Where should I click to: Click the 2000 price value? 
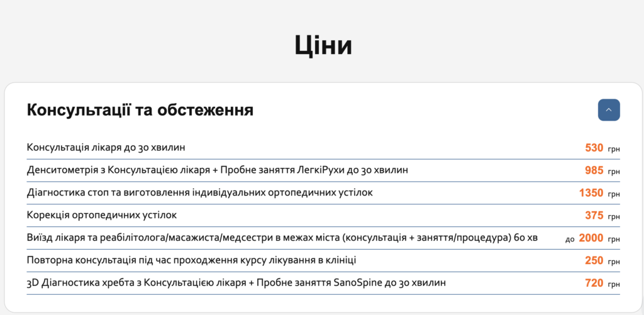coord(591,238)
